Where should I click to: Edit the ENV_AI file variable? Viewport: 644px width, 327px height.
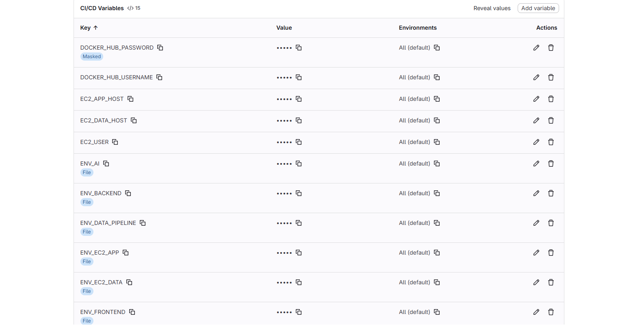pos(536,163)
